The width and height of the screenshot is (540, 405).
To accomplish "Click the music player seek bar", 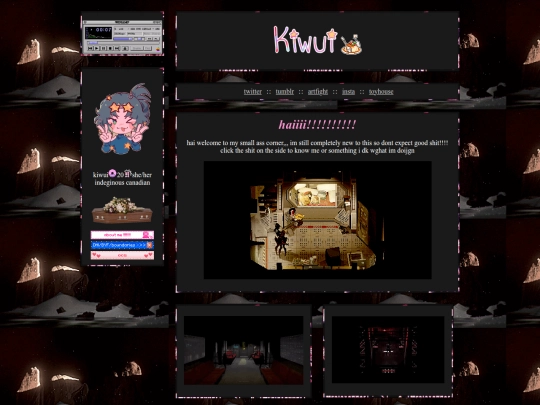I will [123, 43].
